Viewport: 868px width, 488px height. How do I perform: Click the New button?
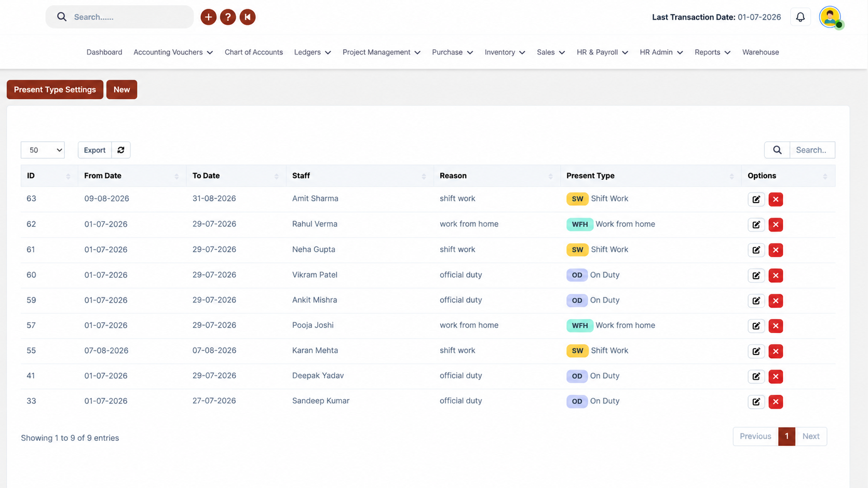point(121,89)
